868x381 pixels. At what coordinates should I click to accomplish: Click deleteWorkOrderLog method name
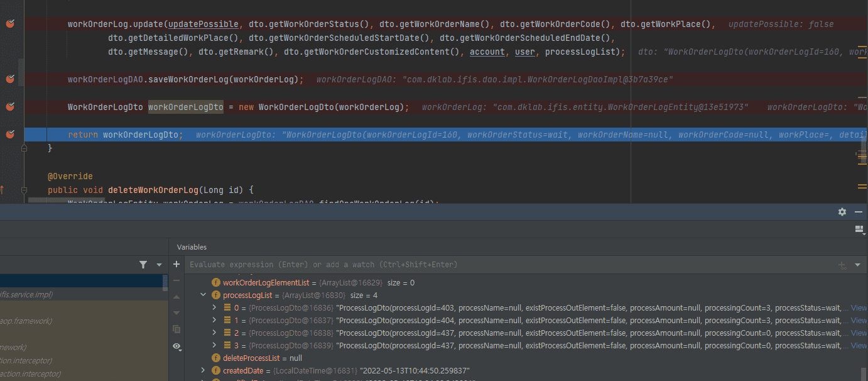[x=153, y=190]
